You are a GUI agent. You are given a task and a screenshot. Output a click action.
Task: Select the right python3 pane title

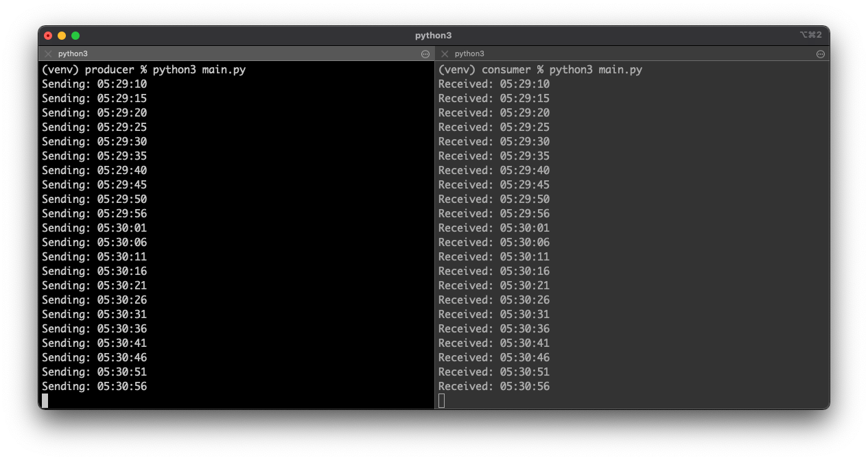coord(469,53)
